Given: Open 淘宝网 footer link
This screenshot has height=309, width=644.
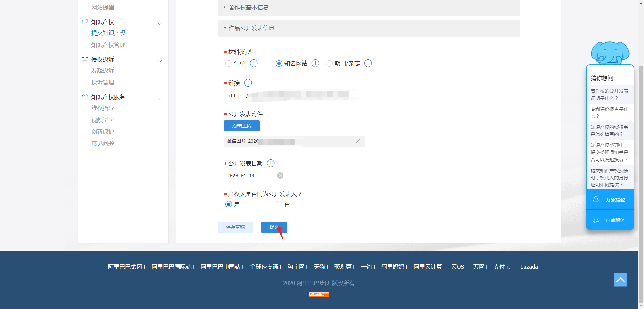Looking at the screenshot, I should 296,267.
